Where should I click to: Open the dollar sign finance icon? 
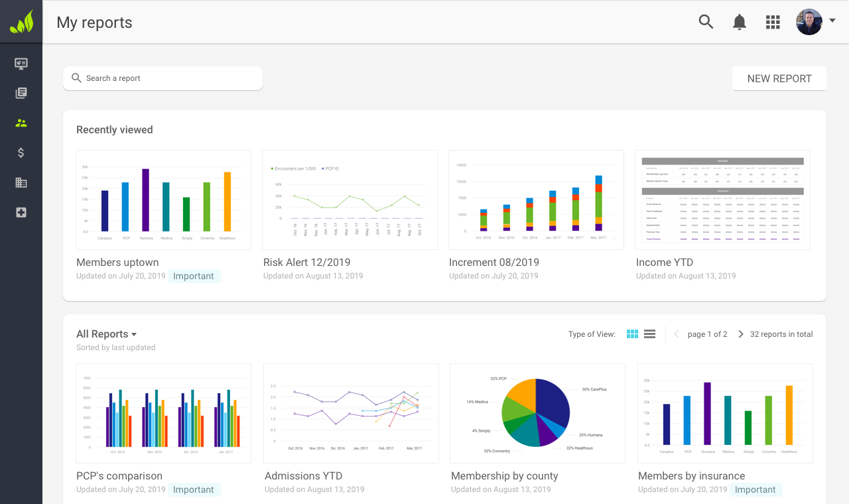[21, 153]
